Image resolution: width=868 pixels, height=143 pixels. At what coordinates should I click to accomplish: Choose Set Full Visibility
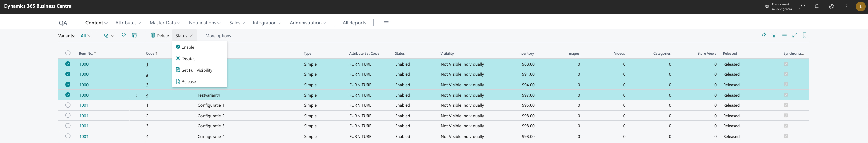pos(199,70)
